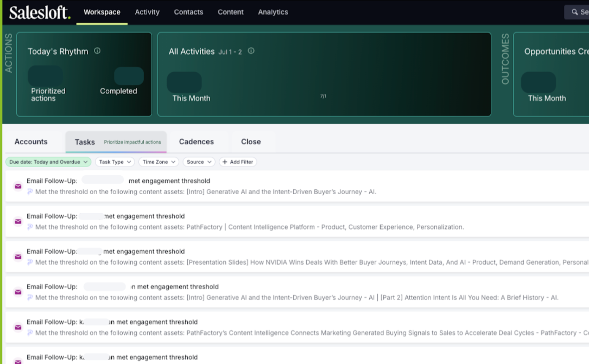Click PathFactory icon before NVIDIA content line
Screen dimensions: 589x364
(30, 262)
